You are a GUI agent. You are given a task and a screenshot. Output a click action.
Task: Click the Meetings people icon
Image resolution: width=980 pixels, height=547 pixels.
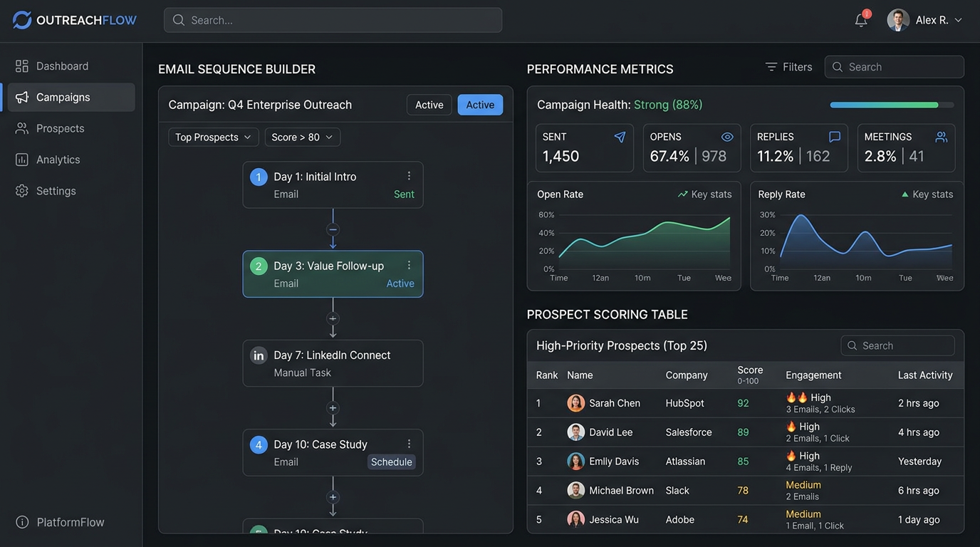942,137
